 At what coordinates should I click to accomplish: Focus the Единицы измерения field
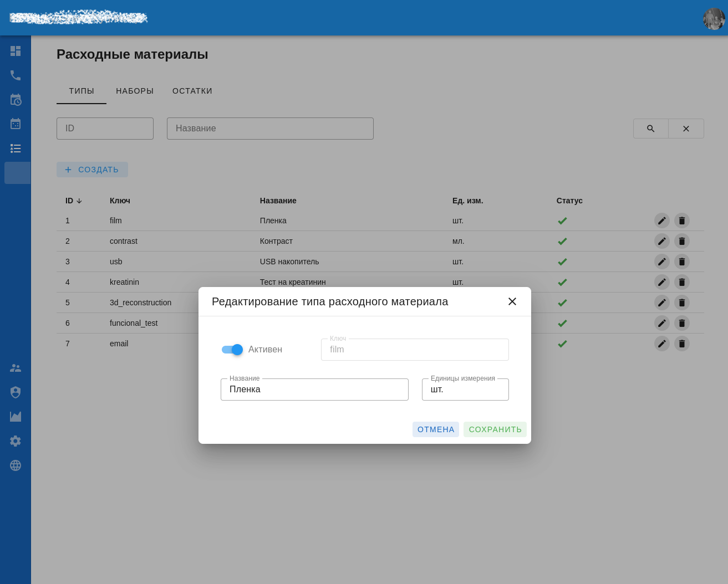pos(465,390)
